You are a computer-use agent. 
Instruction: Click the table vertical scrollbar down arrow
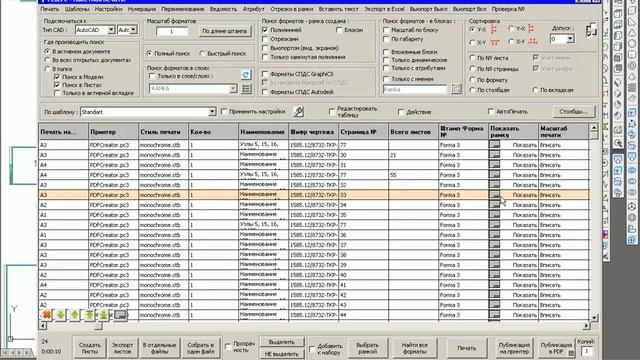[x=594, y=317]
